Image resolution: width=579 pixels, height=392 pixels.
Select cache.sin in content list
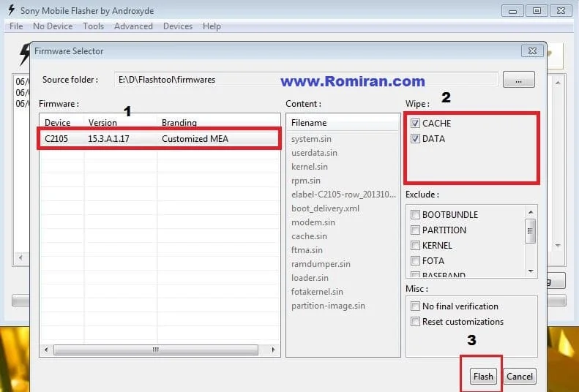pos(309,236)
